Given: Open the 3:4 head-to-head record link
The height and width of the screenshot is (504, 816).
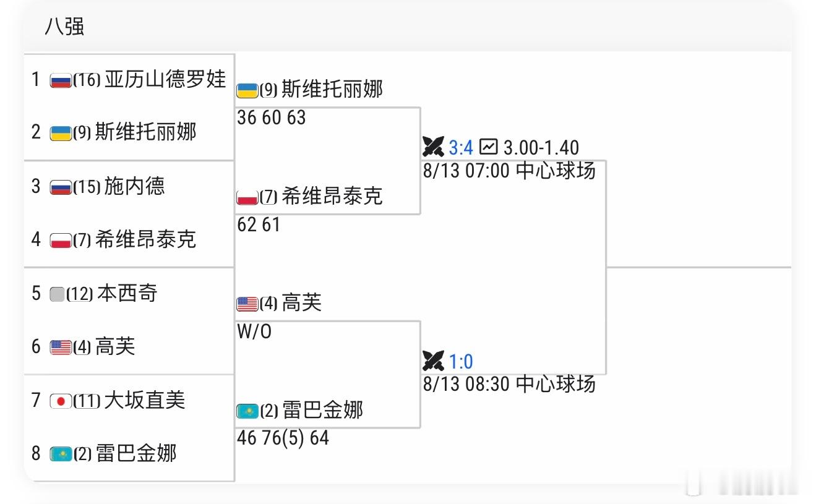Looking at the screenshot, I should click(461, 148).
